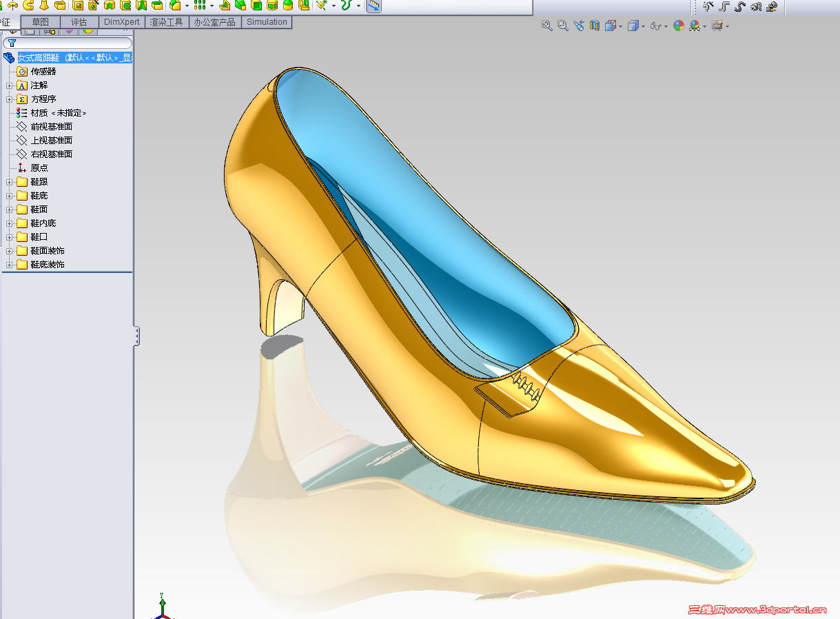Open the Curves dropdown arrow
The height and width of the screenshot is (619, 840).
coord(359,6)
